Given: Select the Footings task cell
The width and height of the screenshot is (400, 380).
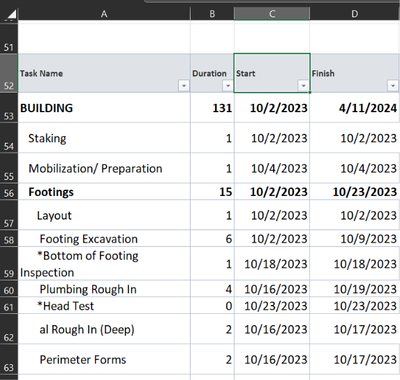Looking at the screenshot, I should pos(104,192).
